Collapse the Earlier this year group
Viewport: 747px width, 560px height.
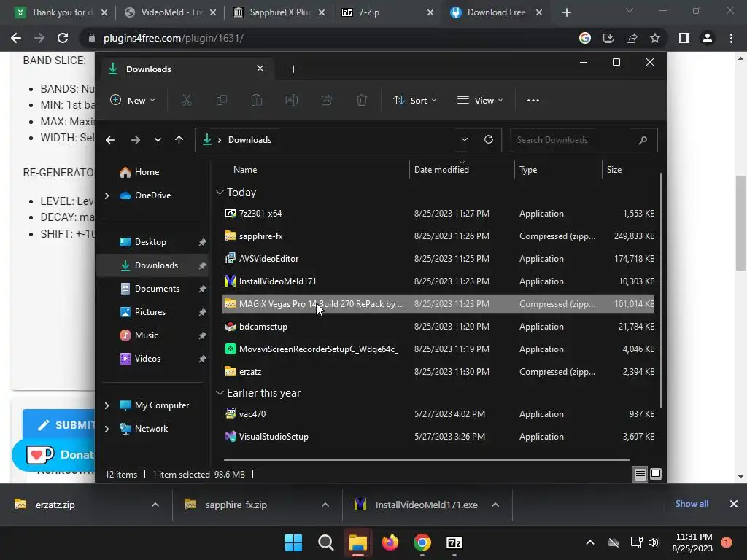click(220, 393)
